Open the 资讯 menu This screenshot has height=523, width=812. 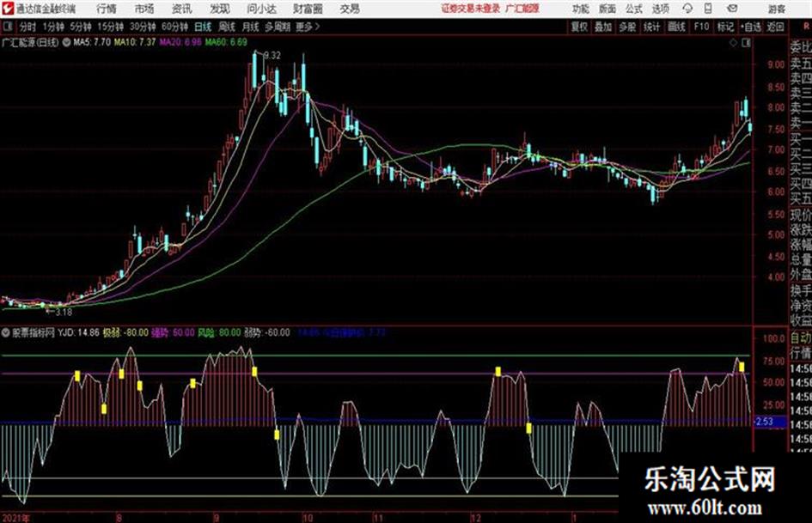[x=182, y=9]
